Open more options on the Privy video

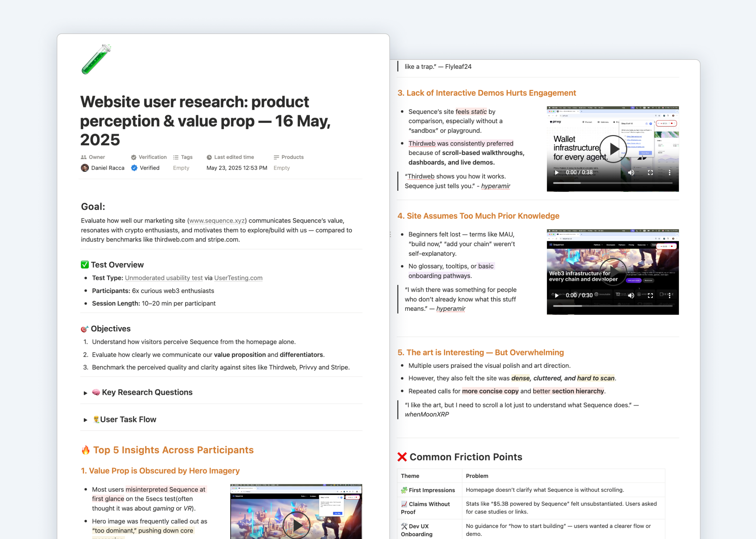coord(669,173)
